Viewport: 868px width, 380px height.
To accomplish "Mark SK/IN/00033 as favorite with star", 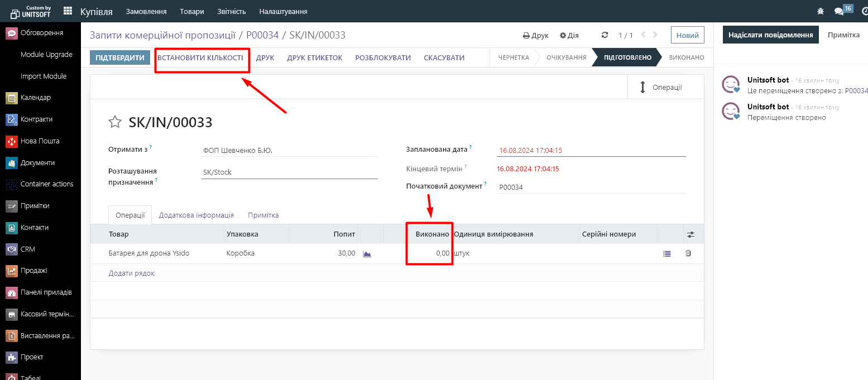I will (115, 122).
